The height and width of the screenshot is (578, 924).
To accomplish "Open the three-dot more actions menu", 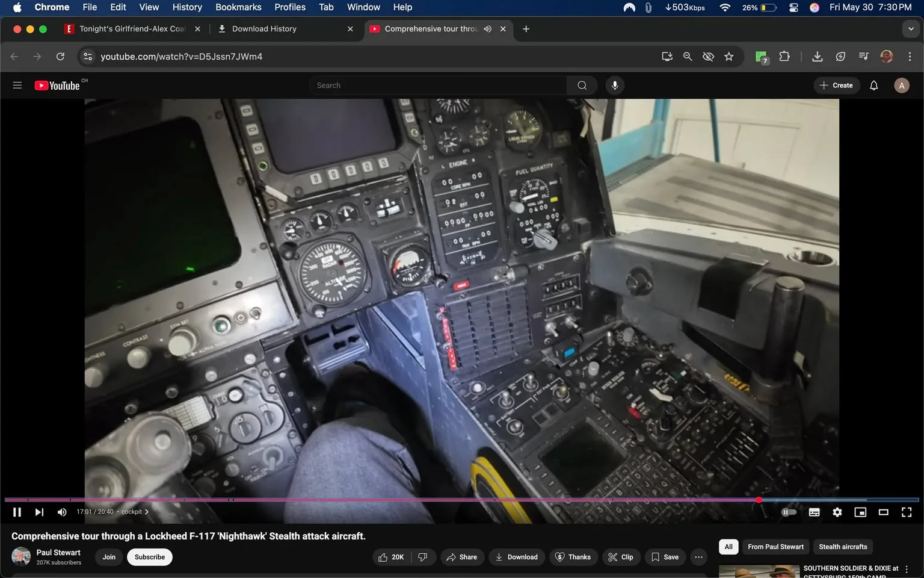I will point(698,557).
